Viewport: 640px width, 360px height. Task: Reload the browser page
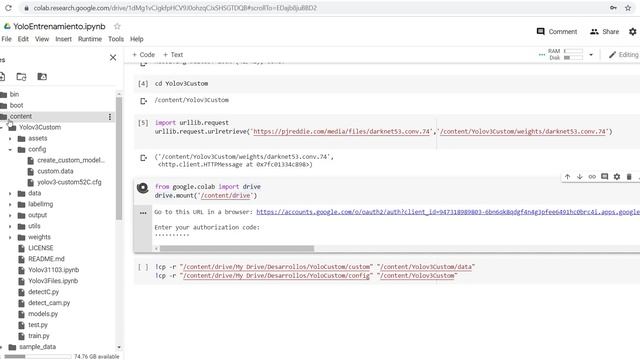click(x=8, y=8)
